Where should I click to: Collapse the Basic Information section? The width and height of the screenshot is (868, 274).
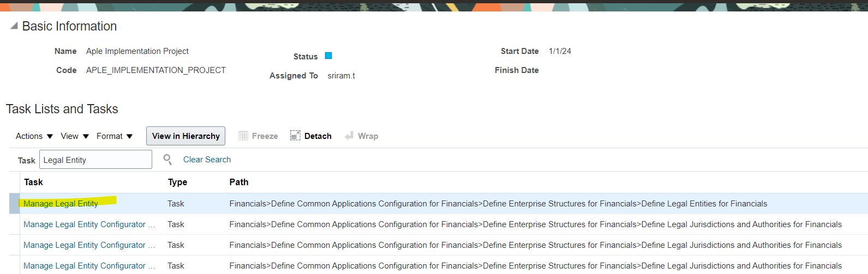[14, 26]
